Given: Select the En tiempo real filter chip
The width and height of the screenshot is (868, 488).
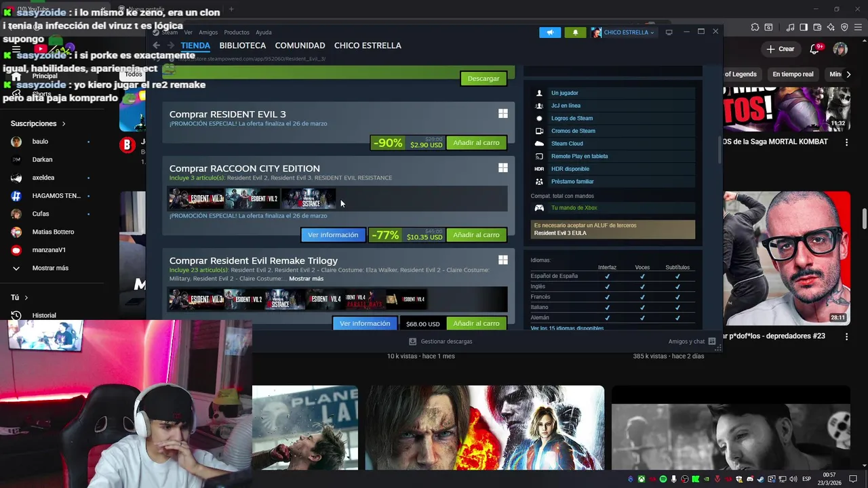Looking at the screenshot, I should point(793,75).
